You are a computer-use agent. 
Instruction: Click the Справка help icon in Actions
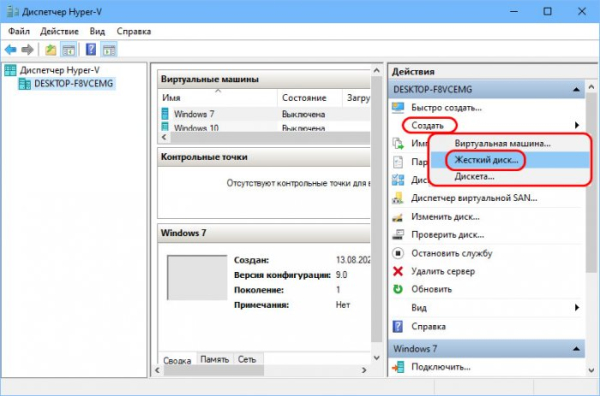[x=398, y=326]
